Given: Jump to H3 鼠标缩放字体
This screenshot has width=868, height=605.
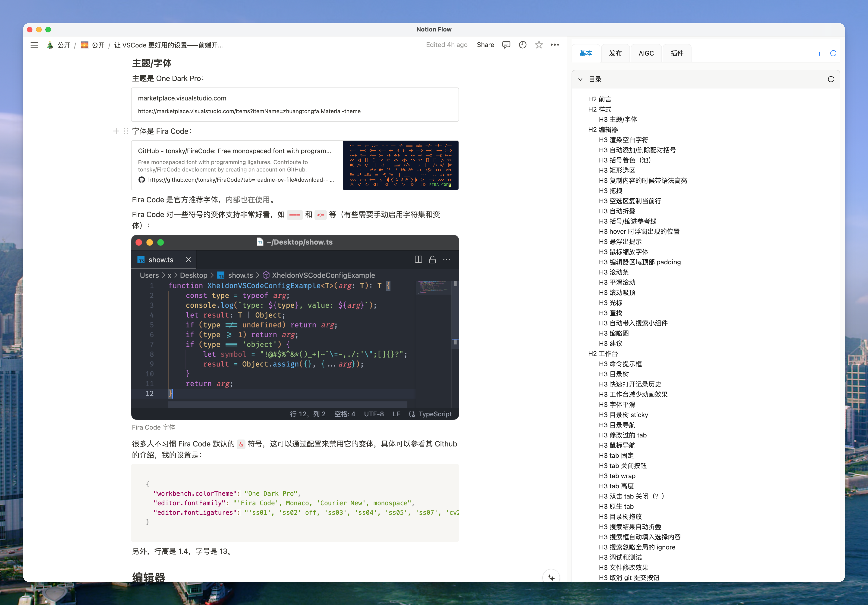Looking at the screenshot, I should (623, 252).
